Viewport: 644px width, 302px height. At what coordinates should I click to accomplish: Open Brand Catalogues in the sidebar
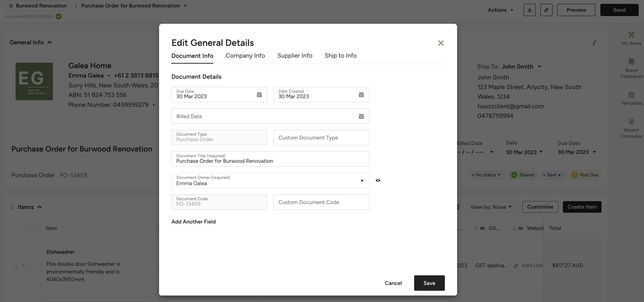pos(631,68)
